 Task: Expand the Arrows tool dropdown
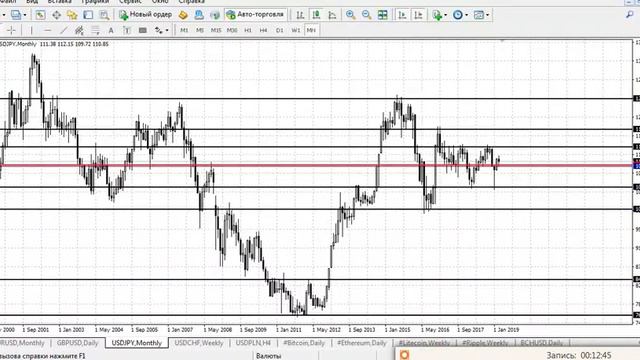tap(167, 30)
